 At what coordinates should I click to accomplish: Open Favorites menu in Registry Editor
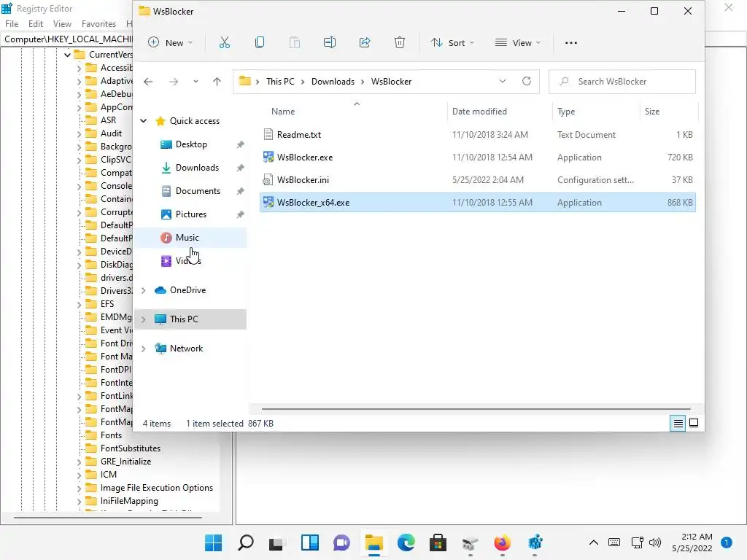98,24
